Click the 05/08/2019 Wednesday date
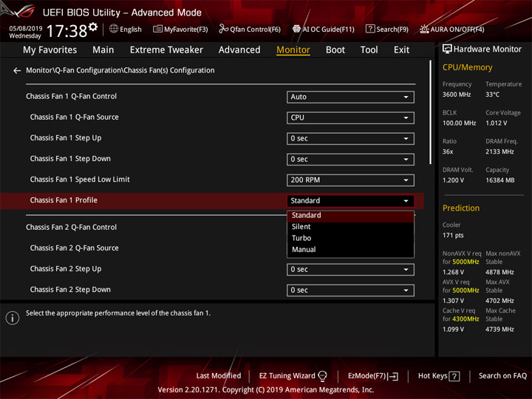Image resolution: width=532 pixels, height=399 pixels. 25,32
